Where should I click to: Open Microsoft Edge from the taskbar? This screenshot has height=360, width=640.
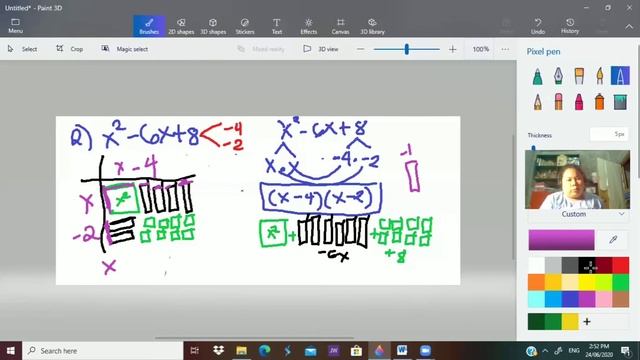pyautogui.click(x=264, y=351)
